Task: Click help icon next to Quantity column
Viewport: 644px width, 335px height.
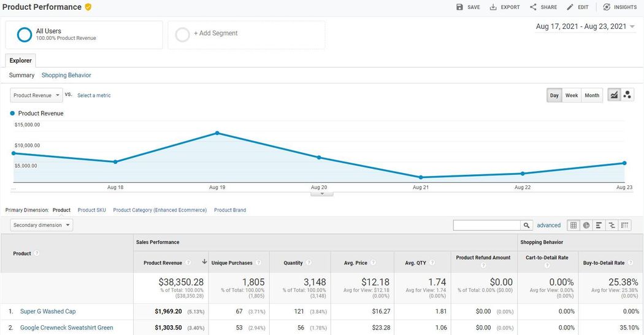Action: (309, 263)
